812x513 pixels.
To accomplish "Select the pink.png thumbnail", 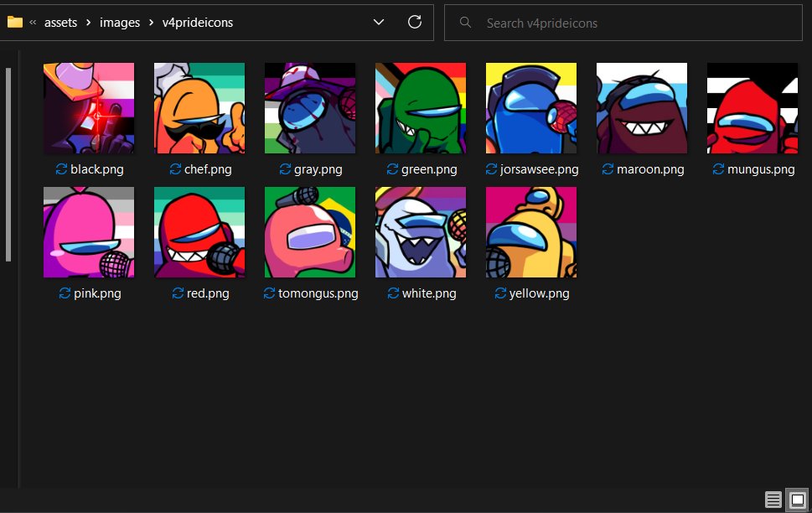I will (88, 231).
